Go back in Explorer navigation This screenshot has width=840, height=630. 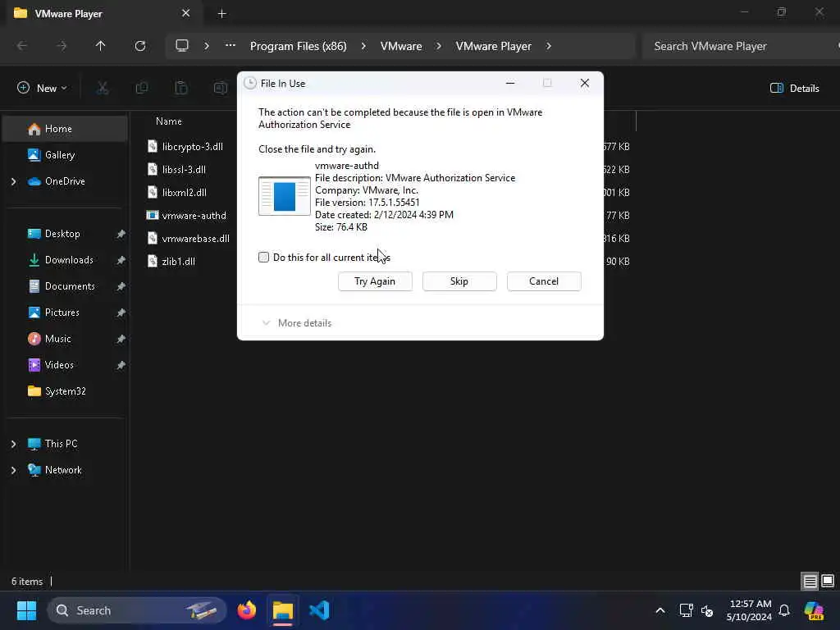pyautogui.click(x=22, y=46)
